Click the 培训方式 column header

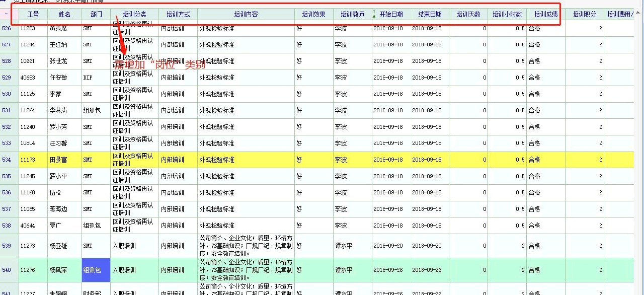(178, 14)
